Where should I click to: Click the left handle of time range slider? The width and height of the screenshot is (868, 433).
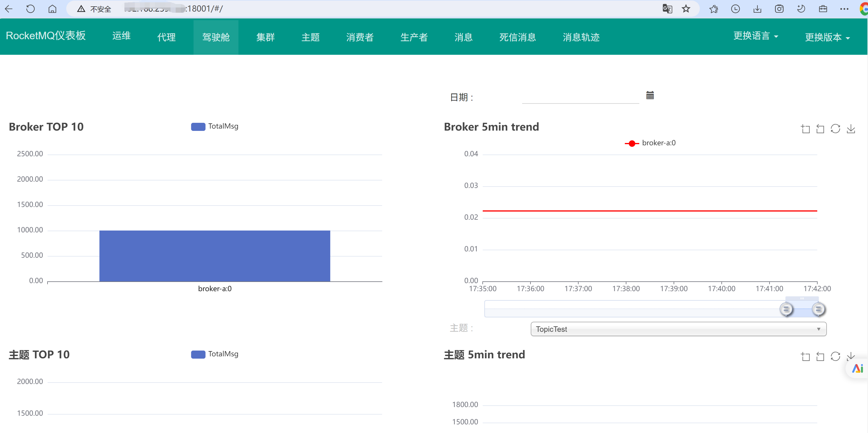pyautogui.click(x=786, y=309)
